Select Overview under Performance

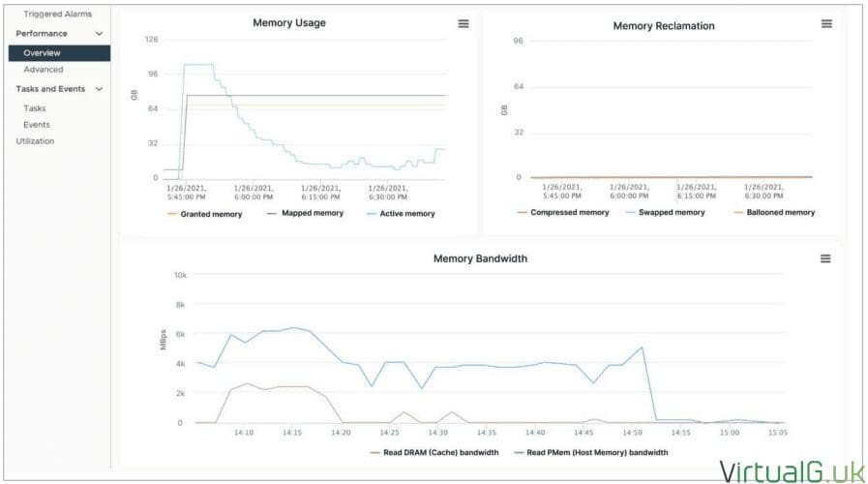pos(43,53)
